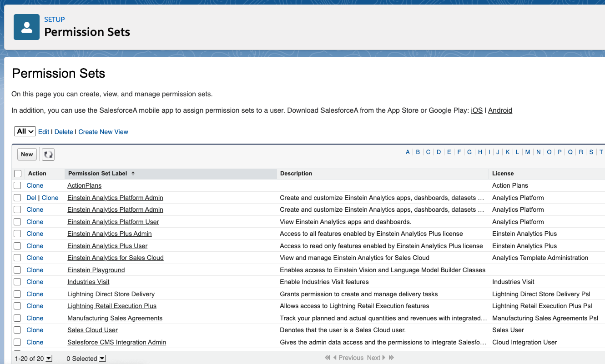Click 'Denotes that the user is a Sales Cloud user.'
The width and height of the screenshot is (605, 364).
343,330
